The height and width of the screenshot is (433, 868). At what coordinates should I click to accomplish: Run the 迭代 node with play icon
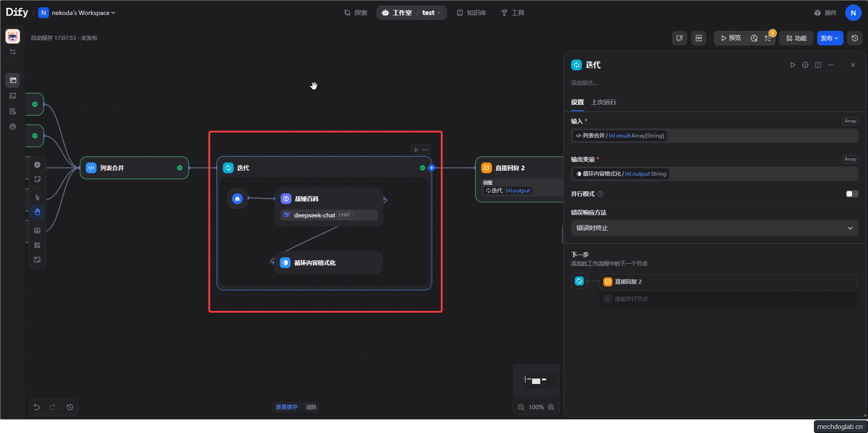pos(793,65)
